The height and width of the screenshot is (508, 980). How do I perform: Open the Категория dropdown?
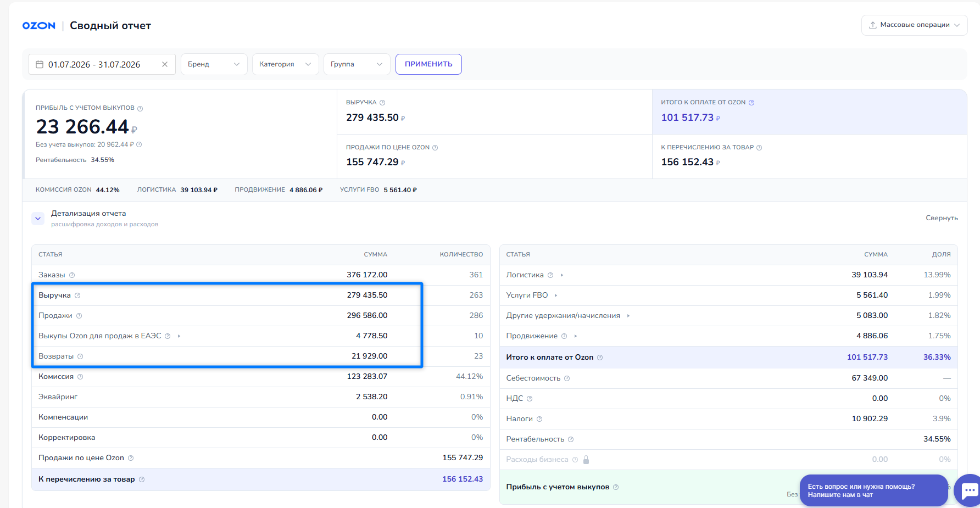click(x=285, y=64)
